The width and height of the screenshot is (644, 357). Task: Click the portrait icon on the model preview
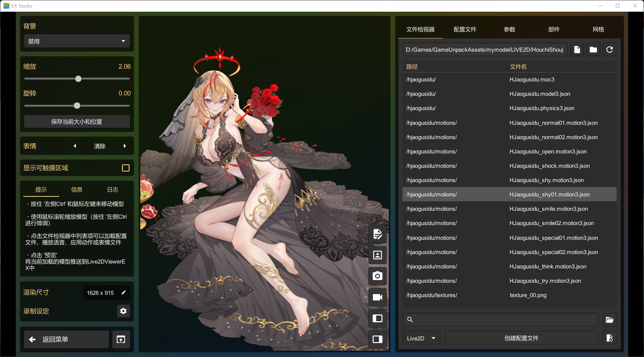pos(377,255)
